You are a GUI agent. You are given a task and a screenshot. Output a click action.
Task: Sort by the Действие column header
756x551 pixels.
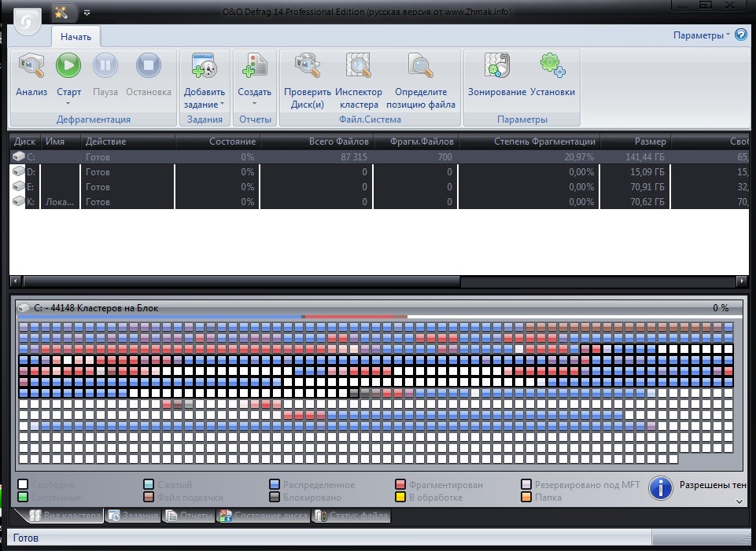pyautogui.click(x=127, y=141)
